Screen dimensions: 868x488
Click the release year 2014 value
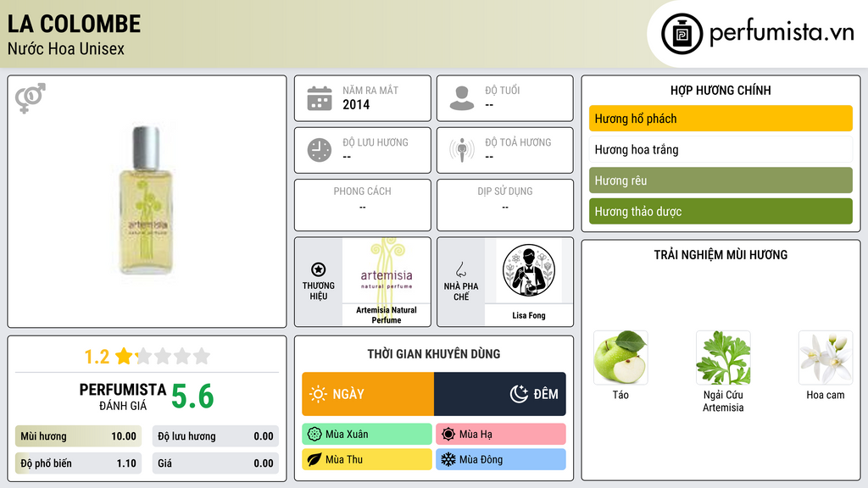(x=356, y=104)
